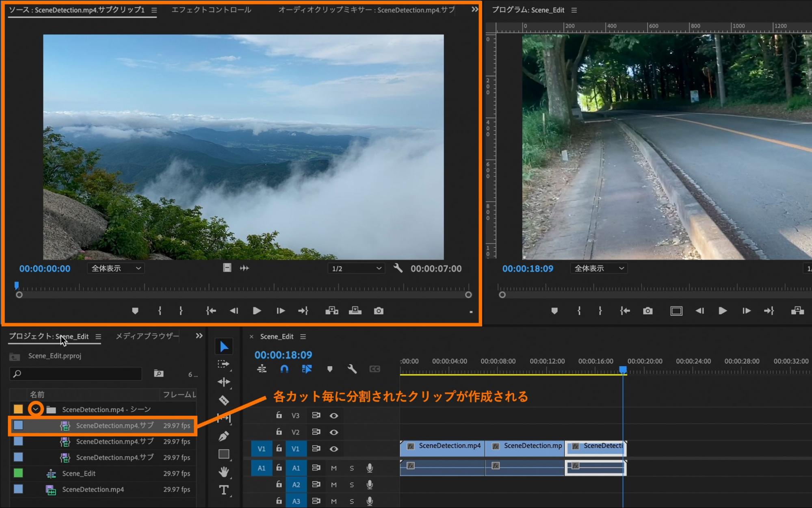
Task: Select the Razor tool in tools panel
Action: [x=224, y=400]
